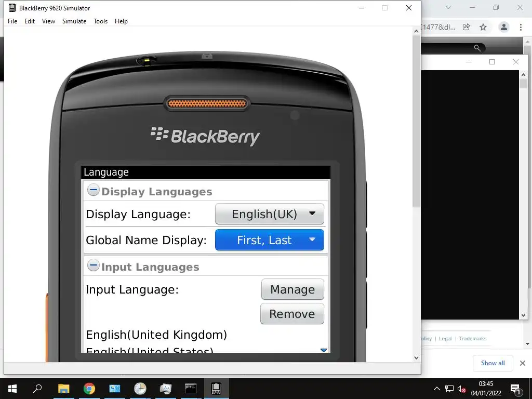Click the search magnifier in Chrome page

click(x=477, y=48)
